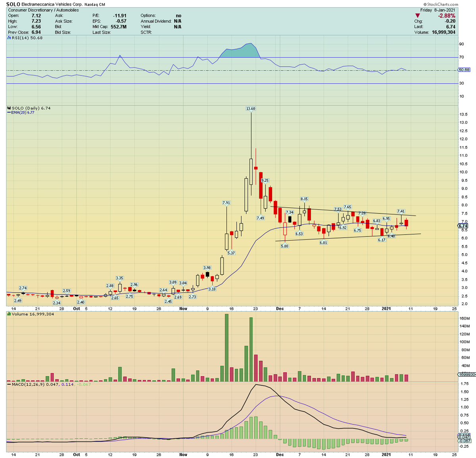The height and width of the screenshot is (458, 476).
Task: Click the candlestick icon beside SOLO (Daily)
Action: pos(8,108)
